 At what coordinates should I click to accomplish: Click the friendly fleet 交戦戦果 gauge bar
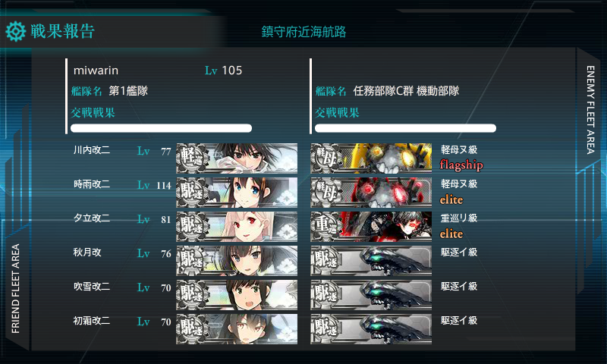[x=161, y=128]
